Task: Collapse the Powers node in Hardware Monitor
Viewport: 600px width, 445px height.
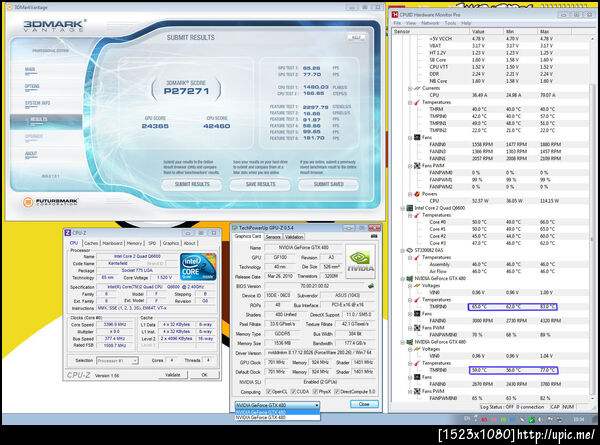Action: (410, 194)
